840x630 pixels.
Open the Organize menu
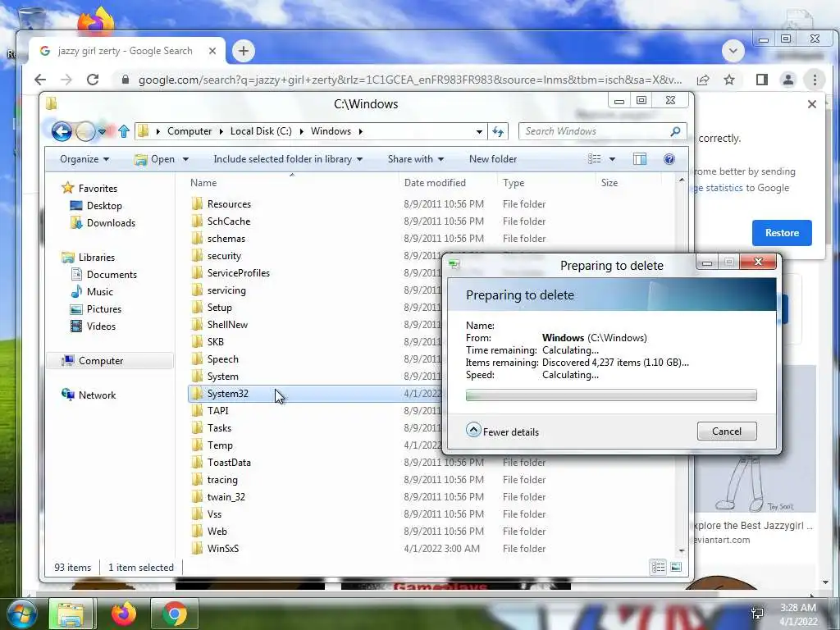[x=84, y=159]
